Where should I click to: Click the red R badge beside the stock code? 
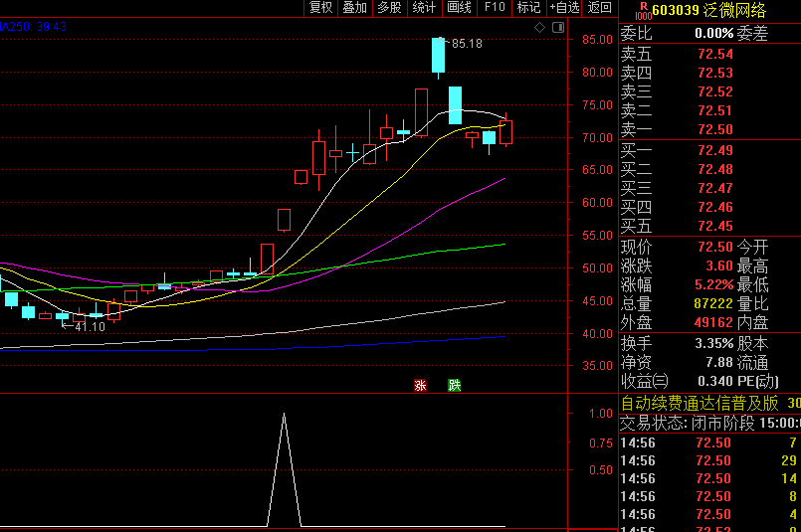(643, 10)
